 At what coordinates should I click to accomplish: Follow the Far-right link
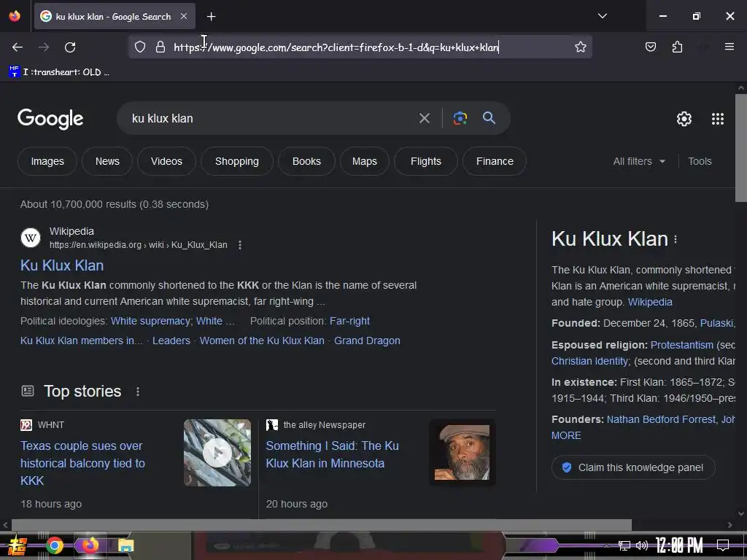click(349, 321)
